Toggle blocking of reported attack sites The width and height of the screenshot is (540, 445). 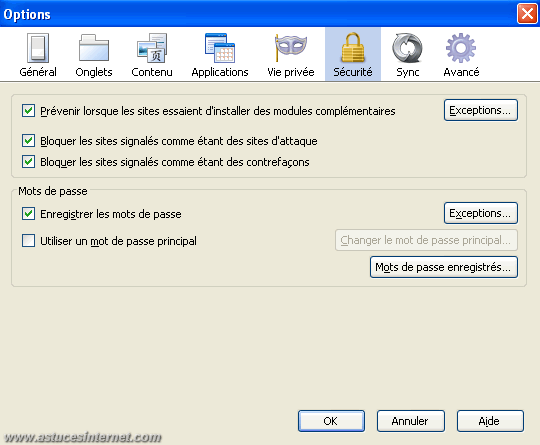pos(28,141)
